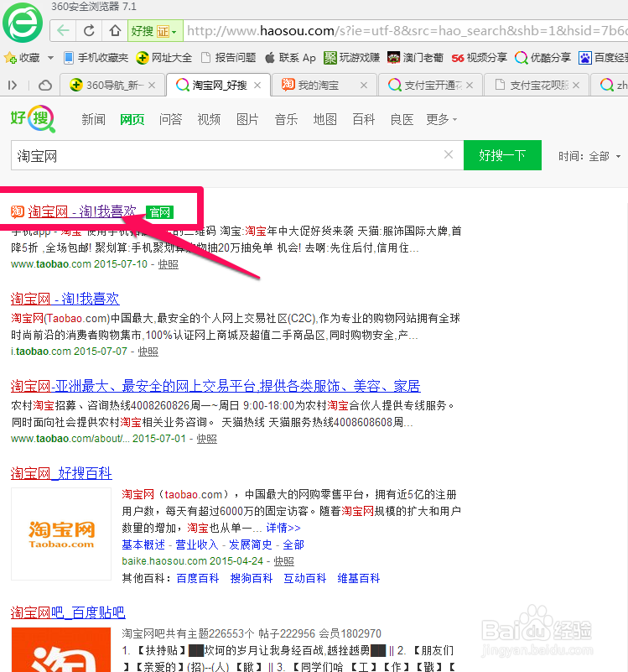Open 联系 Ap Apple bookmark

(290, 57)
